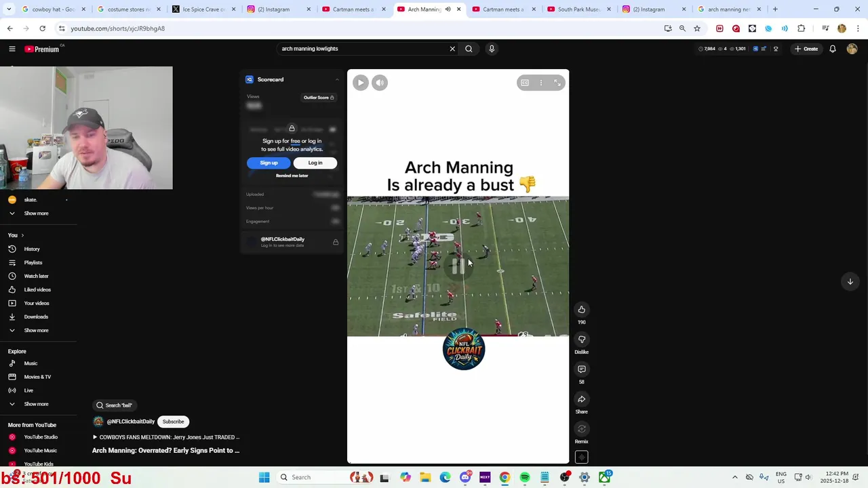Open the short's more options menu
The width and height of the screenshot is (868, 488).
540,83
